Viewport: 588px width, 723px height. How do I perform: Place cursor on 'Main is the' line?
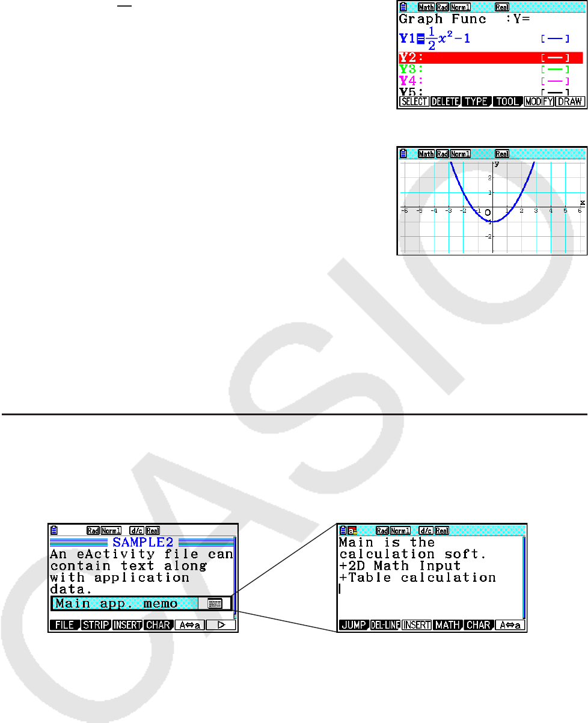(x=387, y=543)
